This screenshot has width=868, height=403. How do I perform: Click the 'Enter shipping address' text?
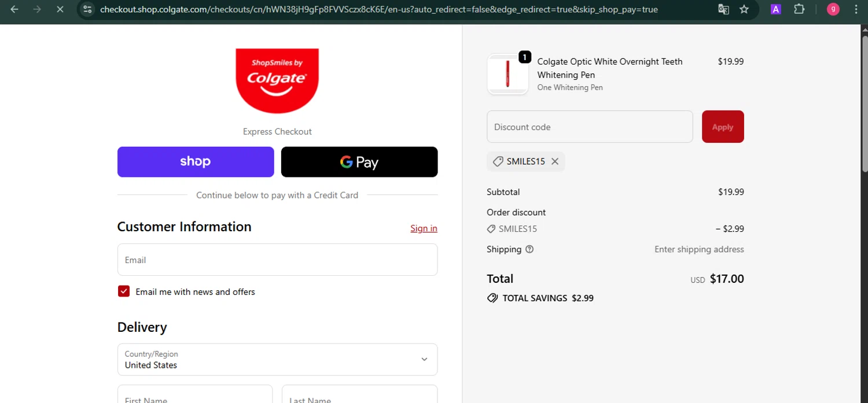coord(699,249)
